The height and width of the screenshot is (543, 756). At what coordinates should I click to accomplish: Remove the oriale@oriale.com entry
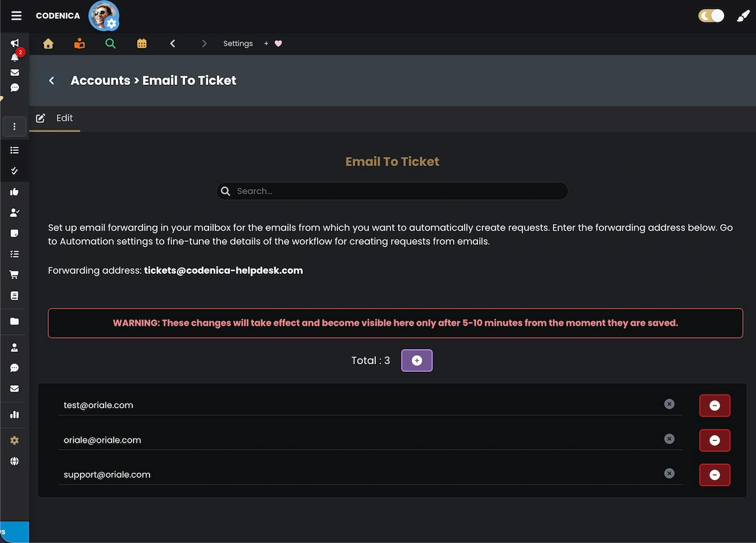(x=714, y=440)
